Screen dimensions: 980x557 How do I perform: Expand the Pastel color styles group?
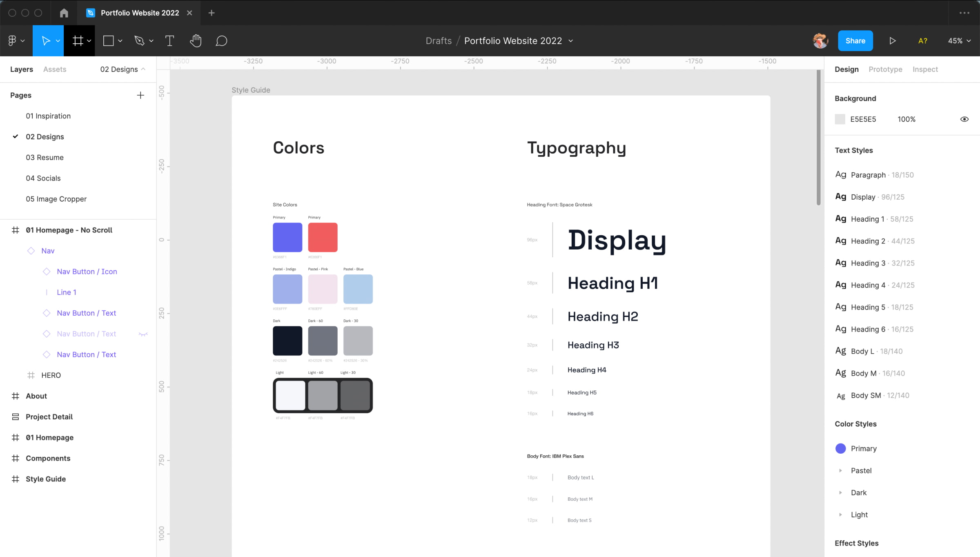pos(840,470)
